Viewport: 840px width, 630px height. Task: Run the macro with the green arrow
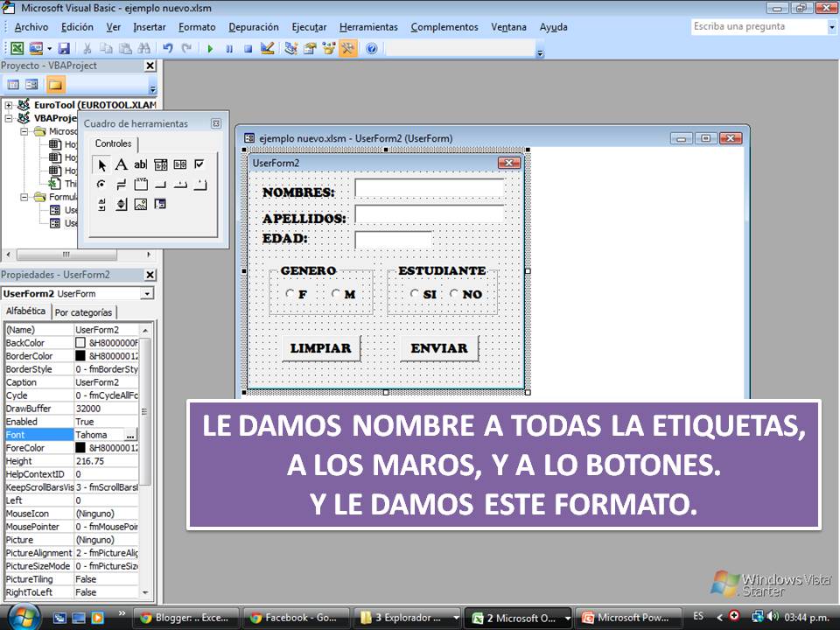(x=212, y=48)
